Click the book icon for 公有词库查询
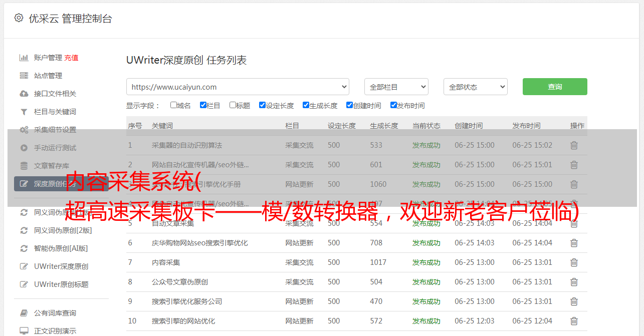Viewport: 644px width, 336px height. coord(24,313)
